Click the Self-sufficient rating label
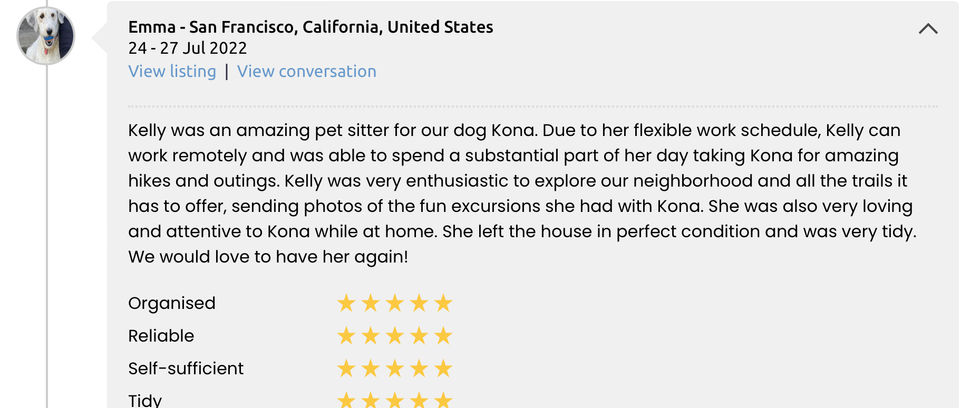 coord(186,369)
